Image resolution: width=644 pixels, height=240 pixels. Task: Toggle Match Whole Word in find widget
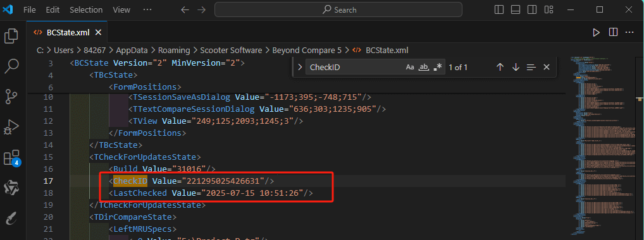(x=423, y=68)
